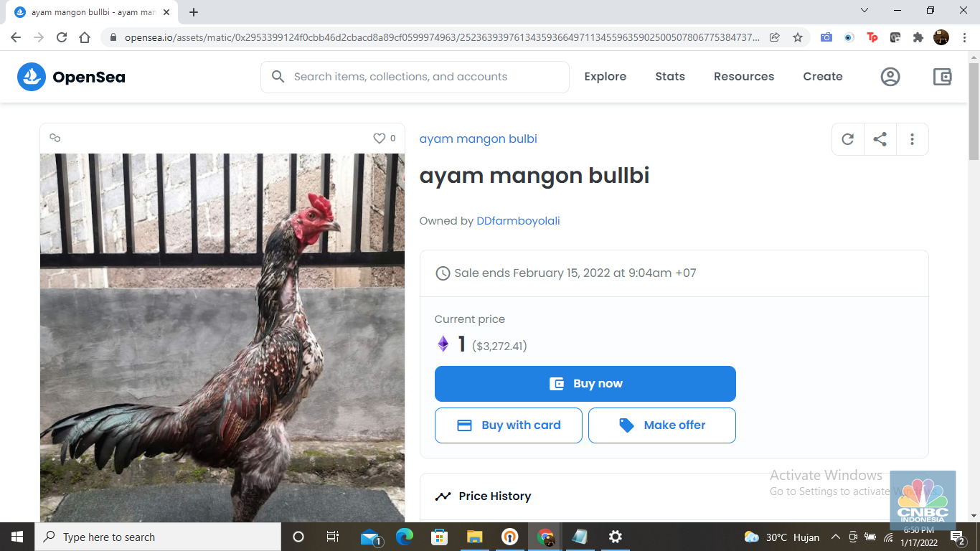Open Windows Settings gear in taskbar
Viewport: 980px width, 551px height.
tap(615, 537)
